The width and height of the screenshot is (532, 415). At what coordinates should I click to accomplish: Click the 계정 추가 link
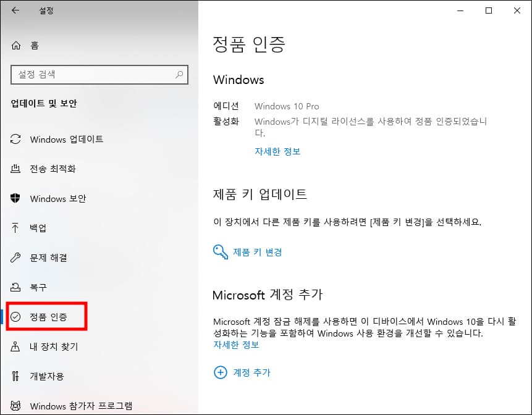[x=251, y=372]
